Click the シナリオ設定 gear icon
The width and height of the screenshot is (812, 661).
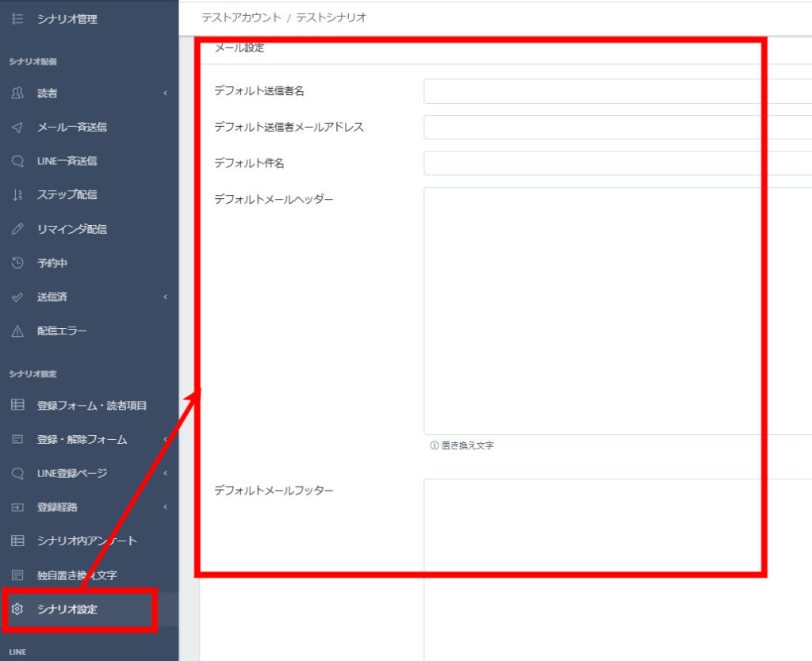(x=17, y=609)
